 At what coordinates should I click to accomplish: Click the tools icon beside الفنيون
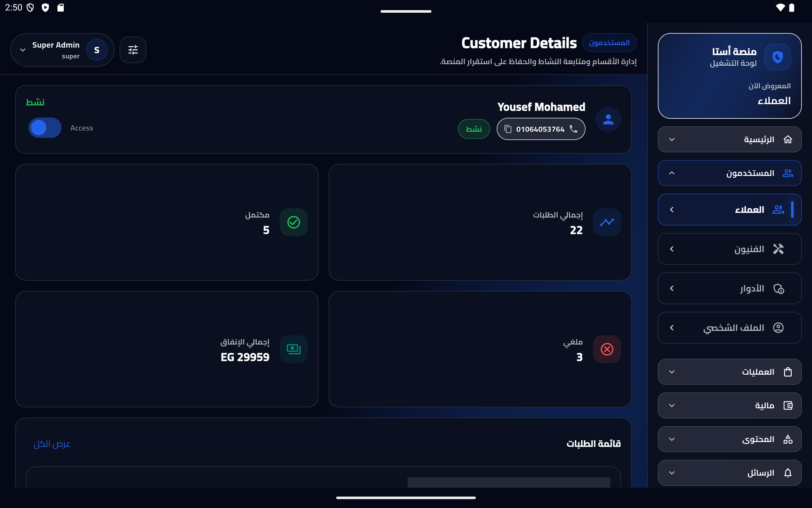pos(778,249)
